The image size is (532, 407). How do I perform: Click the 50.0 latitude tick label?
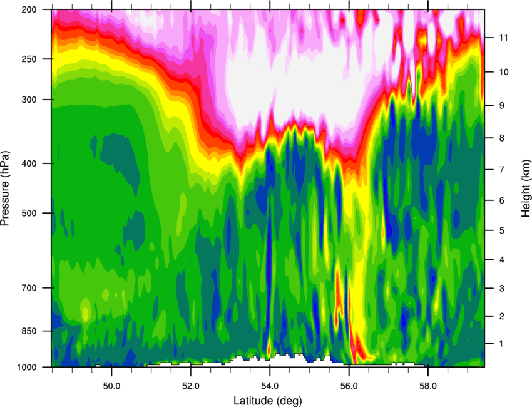pyautogui.click(x=111, y=386)
